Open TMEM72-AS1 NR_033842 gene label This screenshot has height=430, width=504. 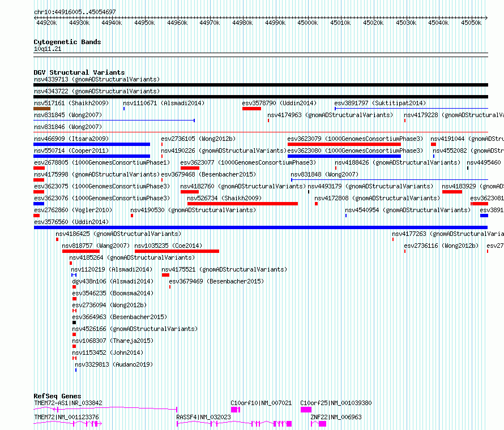68,403
